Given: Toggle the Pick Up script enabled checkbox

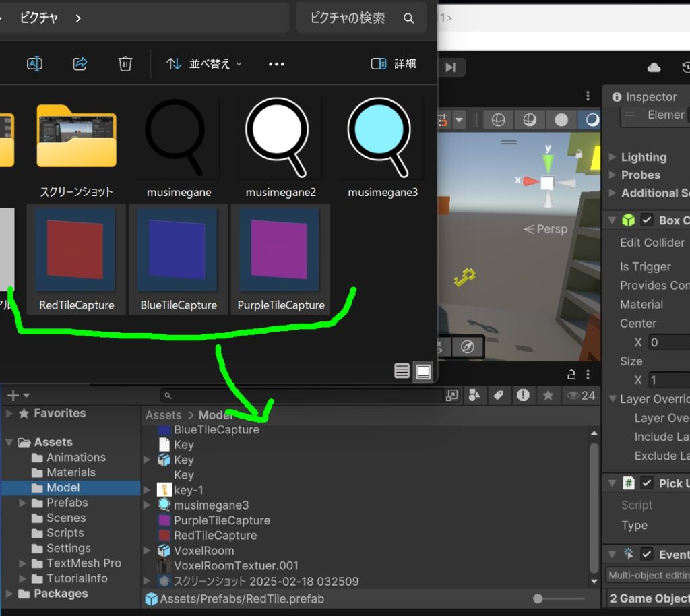Looking at the screenshot, I should [x=646, y=483].
